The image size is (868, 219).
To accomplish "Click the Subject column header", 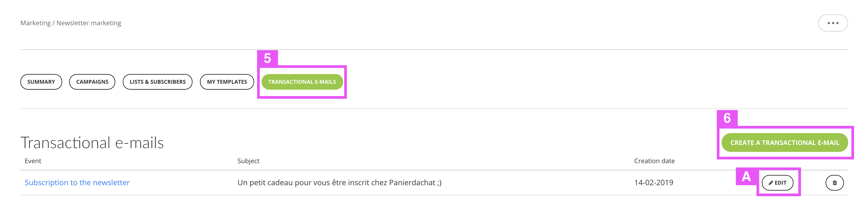I will 248,161.
